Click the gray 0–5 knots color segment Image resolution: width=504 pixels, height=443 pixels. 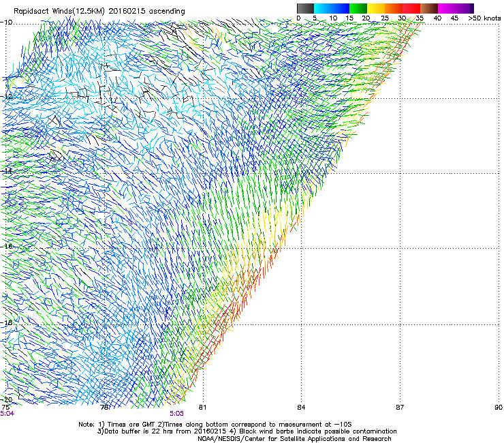point(305,8)
